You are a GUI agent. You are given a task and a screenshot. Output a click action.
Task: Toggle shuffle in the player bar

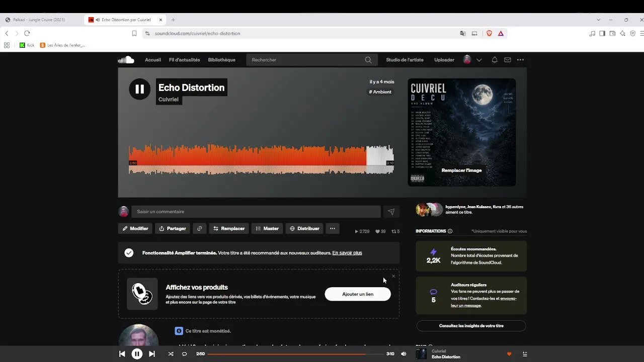click(171, 354)
